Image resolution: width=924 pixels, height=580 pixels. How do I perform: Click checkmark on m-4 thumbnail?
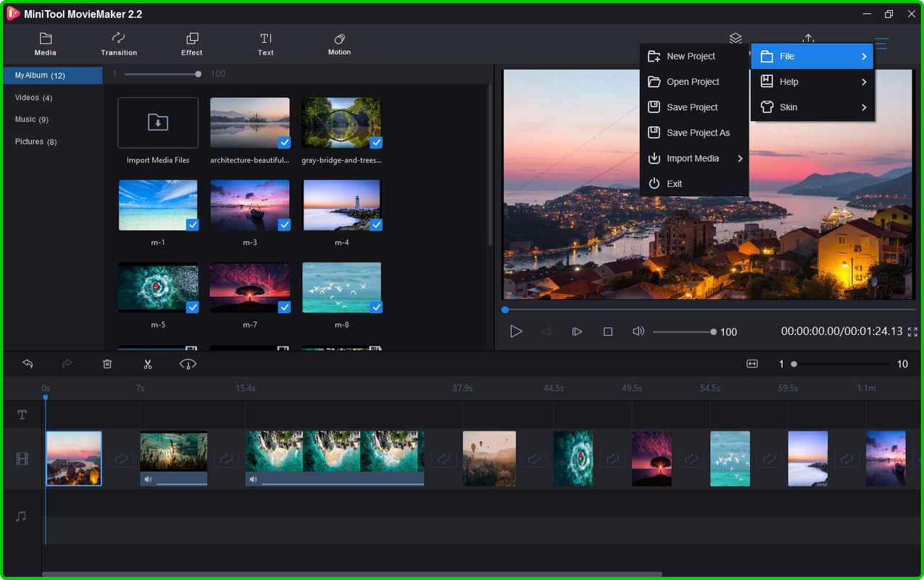tap(376, 225)
